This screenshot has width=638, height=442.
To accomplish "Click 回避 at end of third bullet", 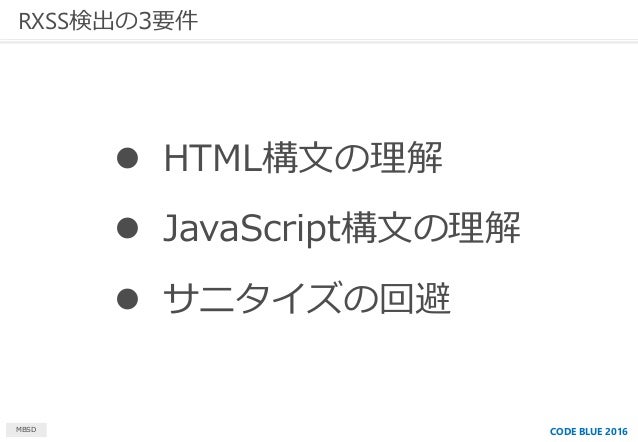I will point(415,299).
